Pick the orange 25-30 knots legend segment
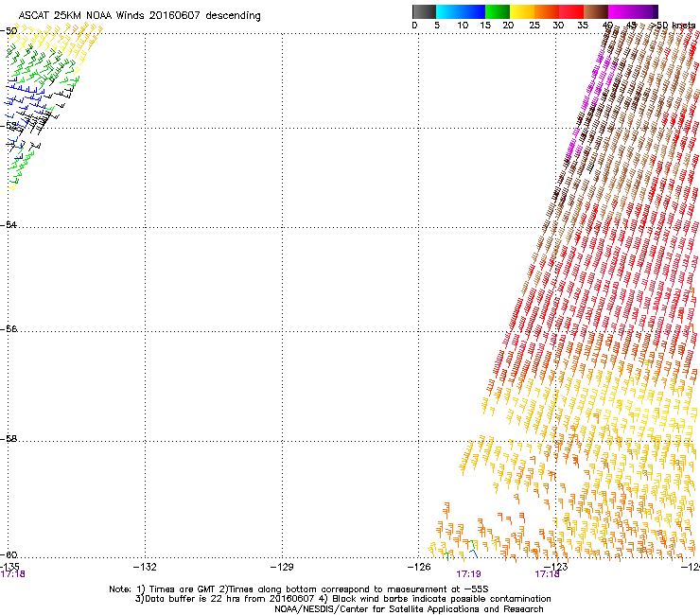The image size is (700, 615). (547, 11)
